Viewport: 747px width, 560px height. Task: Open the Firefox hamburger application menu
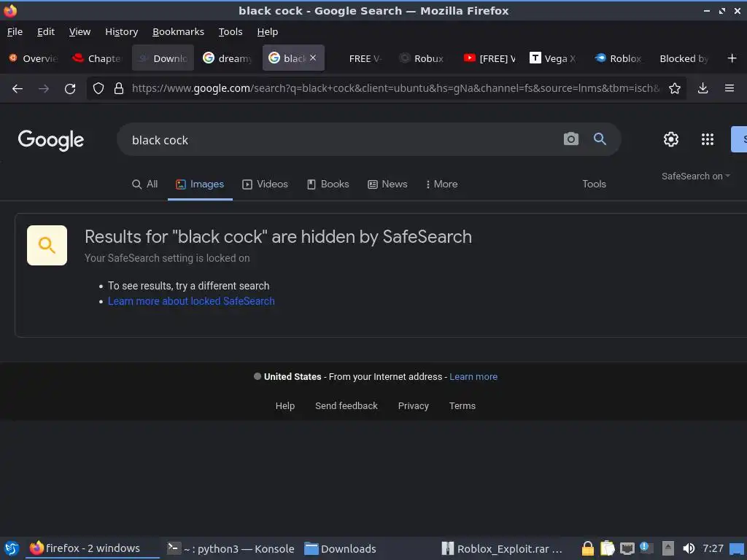click(729, 88)
